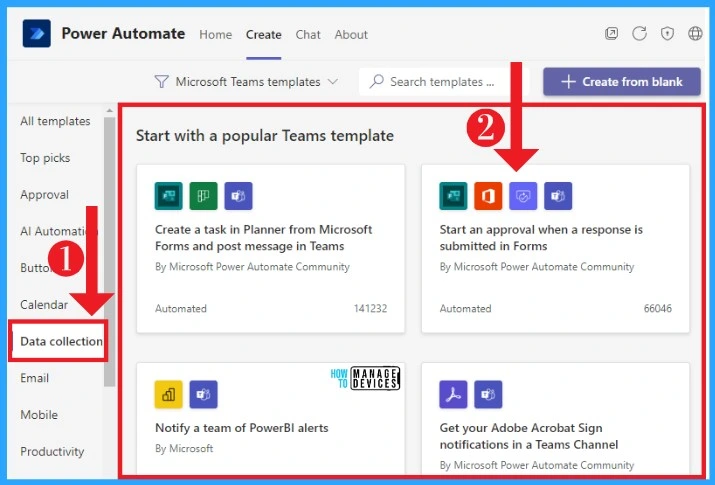Screen dimensions: 715x485
Task: Click Forms icon on Planner task card
Action: [169, 196]
